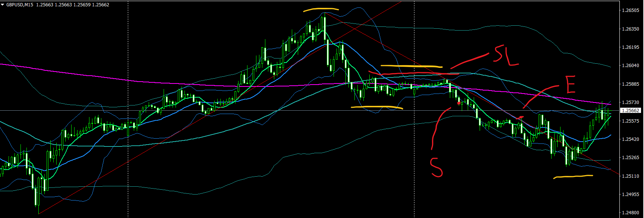Screen dimensions: 644x218
Task: Click price level 1.25885 on the axis
Action: click(x=631, y=84)
